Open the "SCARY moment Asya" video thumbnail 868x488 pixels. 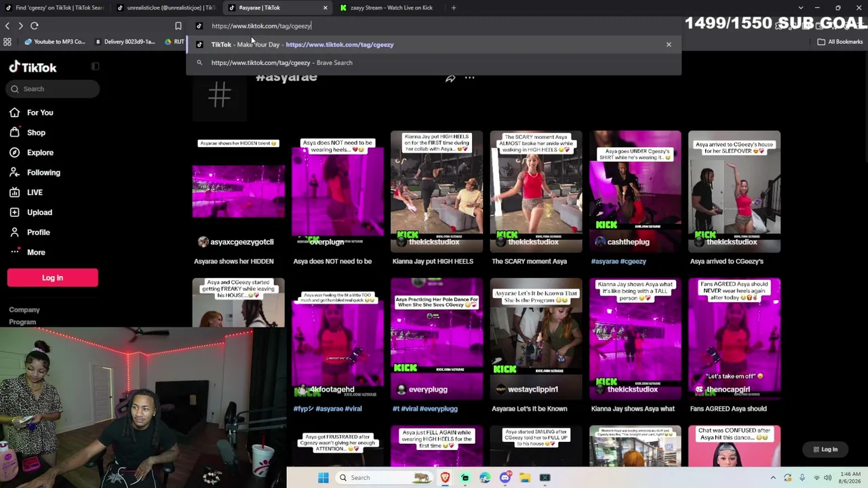536,191
